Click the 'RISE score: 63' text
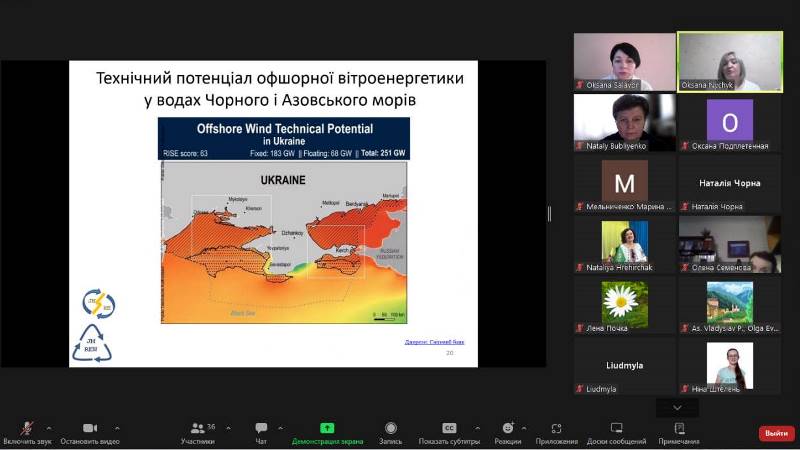 click(185, 153)
